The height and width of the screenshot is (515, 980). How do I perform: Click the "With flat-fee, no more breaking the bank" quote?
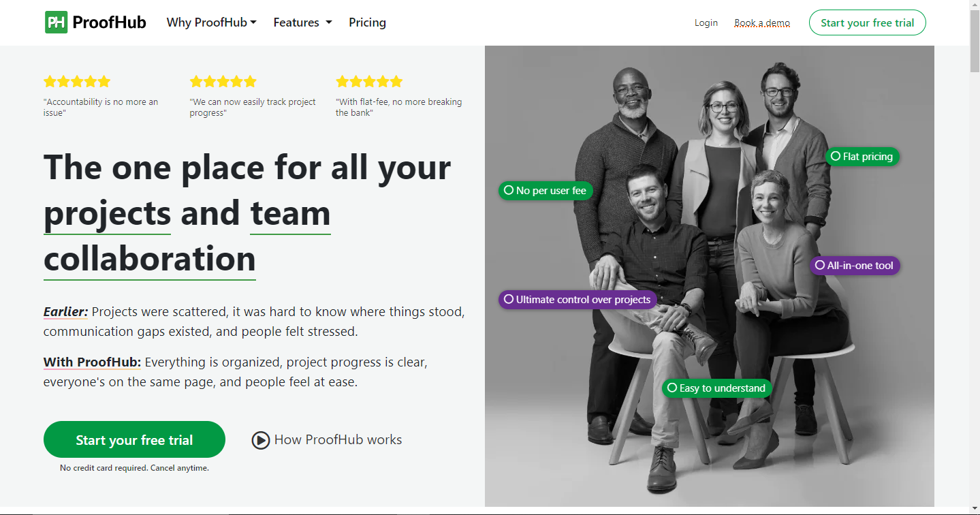[398, 107]
